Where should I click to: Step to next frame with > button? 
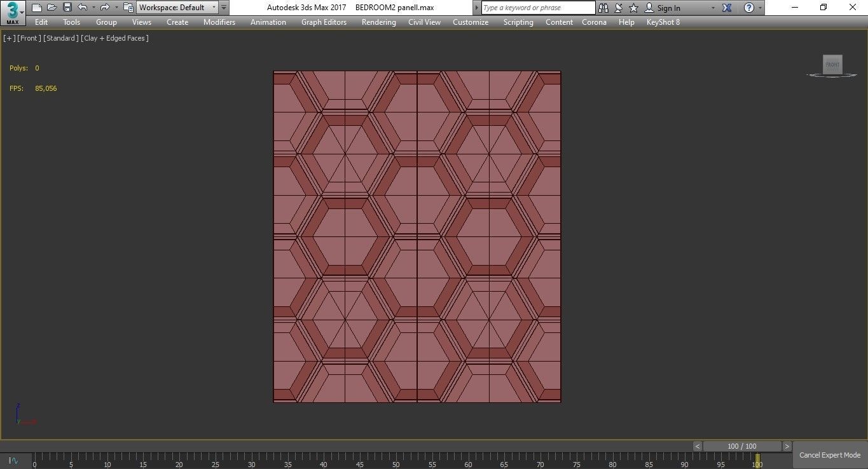coord(787,446)
